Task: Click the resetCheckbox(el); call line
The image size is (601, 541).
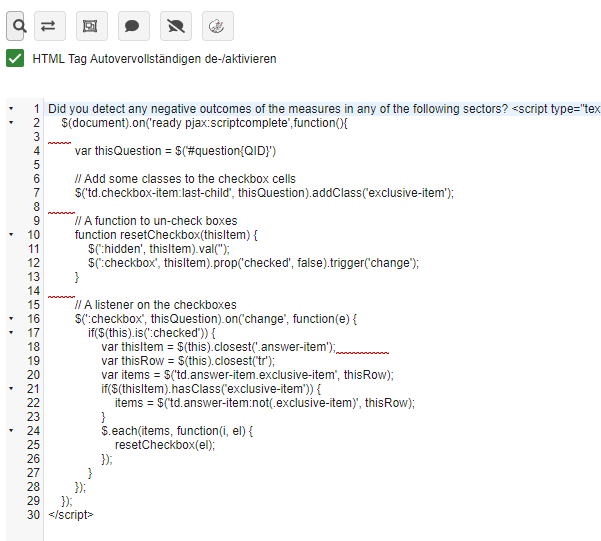Action: [163, 445]
